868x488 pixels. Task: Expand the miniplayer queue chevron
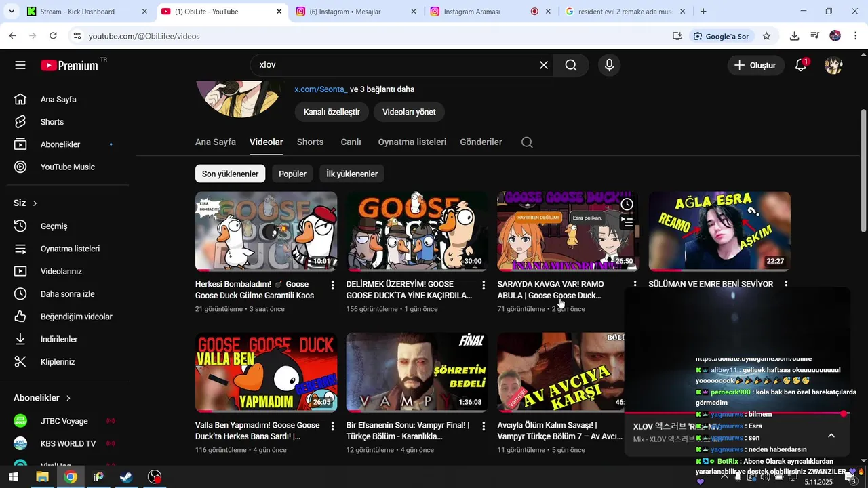831,436
